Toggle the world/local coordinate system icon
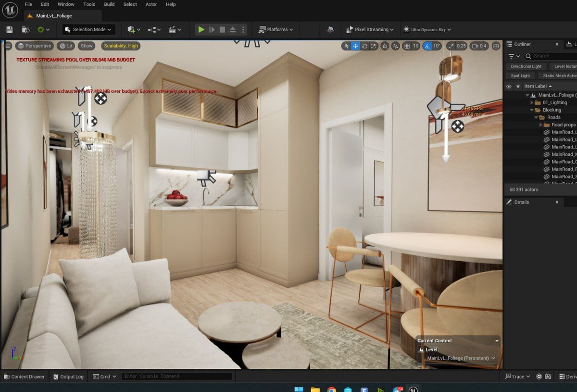The width and height of the screenshot is (577, 392). tap(385, 46)
